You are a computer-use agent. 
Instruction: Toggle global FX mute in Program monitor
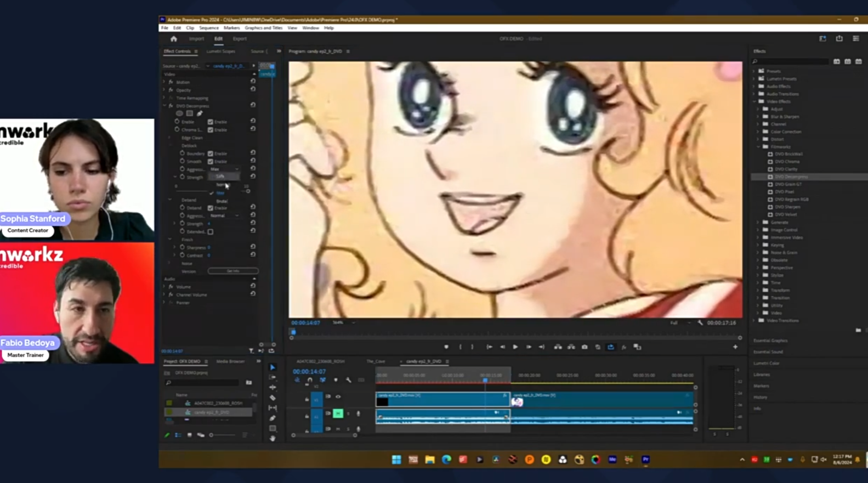[x=624, y=347]
